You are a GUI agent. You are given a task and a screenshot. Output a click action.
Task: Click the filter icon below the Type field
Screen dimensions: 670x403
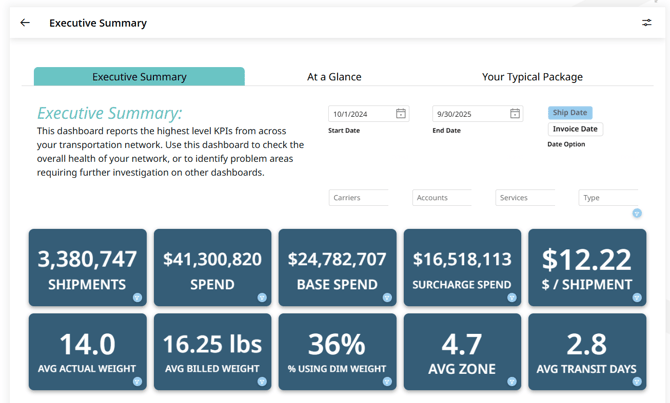point(636,213)
